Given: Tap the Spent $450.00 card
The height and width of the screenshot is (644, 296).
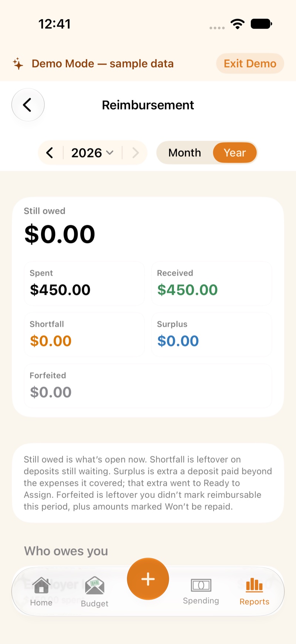Looking at the screenshot, I should coord(84,284).
